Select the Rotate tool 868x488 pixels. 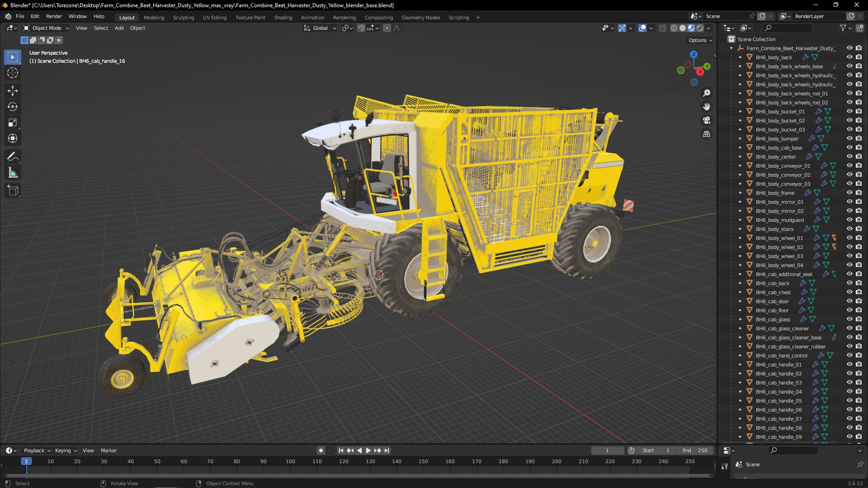(13, 107)
